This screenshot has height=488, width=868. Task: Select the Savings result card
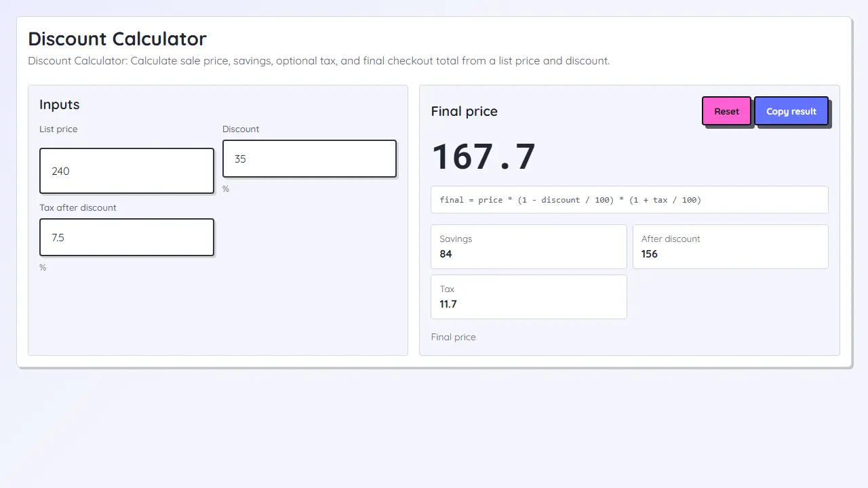529,247
